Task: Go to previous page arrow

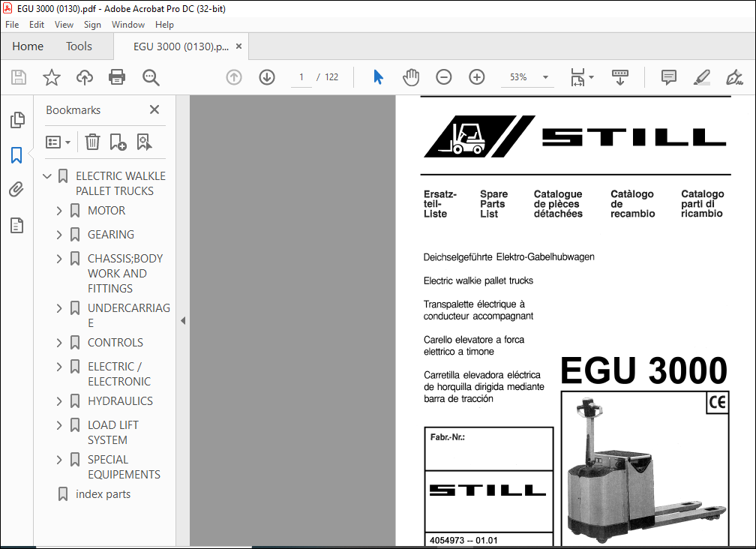Action: (234, 77)
